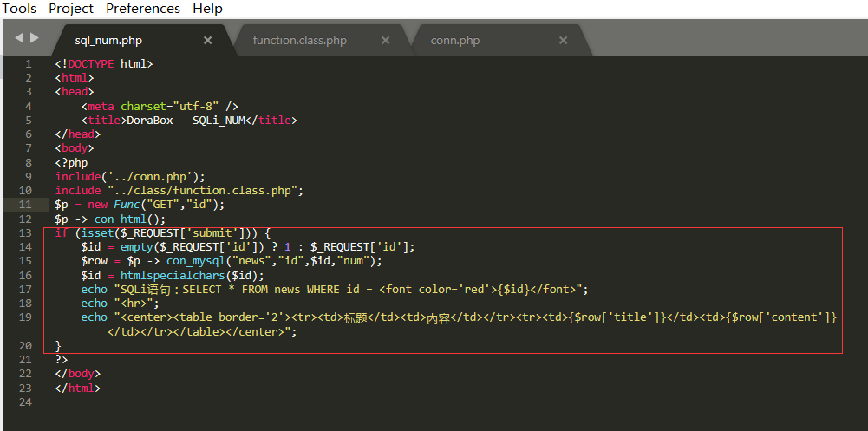The image size is (868, 431).
Task: Click the Func class name on line 11
Action: click(127, 205)
